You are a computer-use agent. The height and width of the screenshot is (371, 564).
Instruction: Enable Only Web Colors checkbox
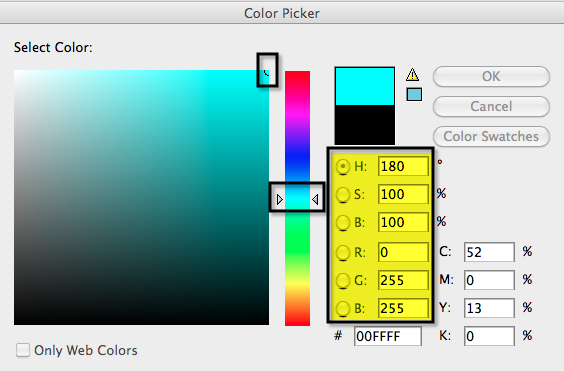[x=23, y=350]
